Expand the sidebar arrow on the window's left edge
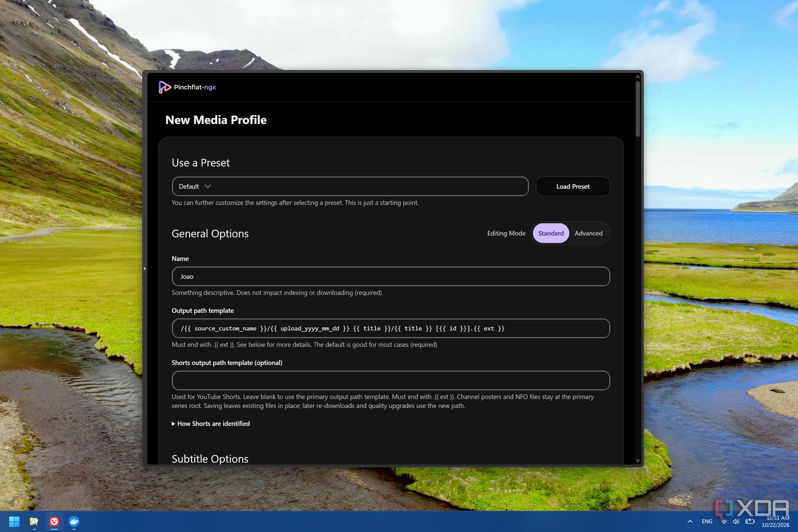Image resolution: width=798 pixels, height=532 pixels. pos(145,268)
